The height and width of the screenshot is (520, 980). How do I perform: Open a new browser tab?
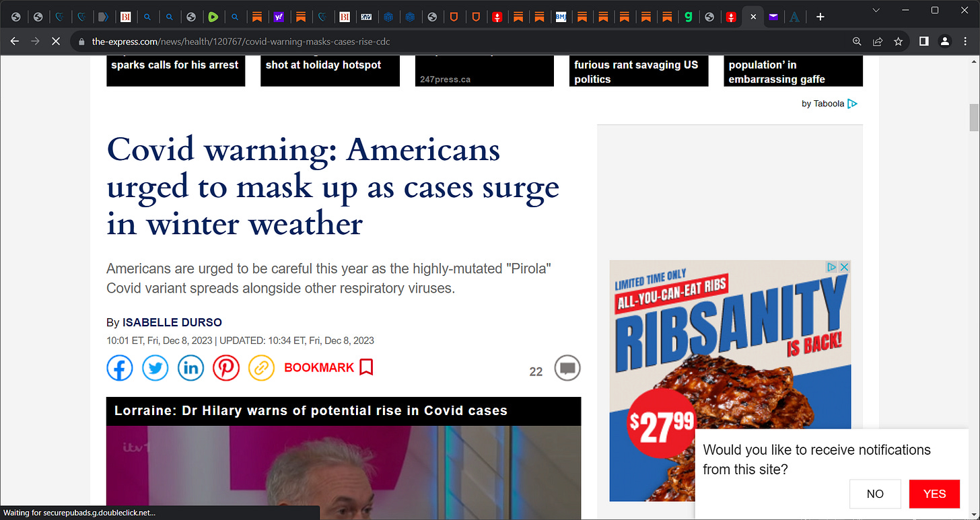coord(820,17)
